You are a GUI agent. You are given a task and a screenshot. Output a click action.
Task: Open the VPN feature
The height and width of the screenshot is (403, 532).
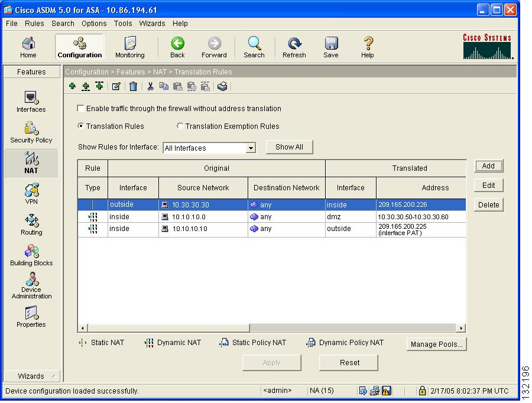click(31, 194)
